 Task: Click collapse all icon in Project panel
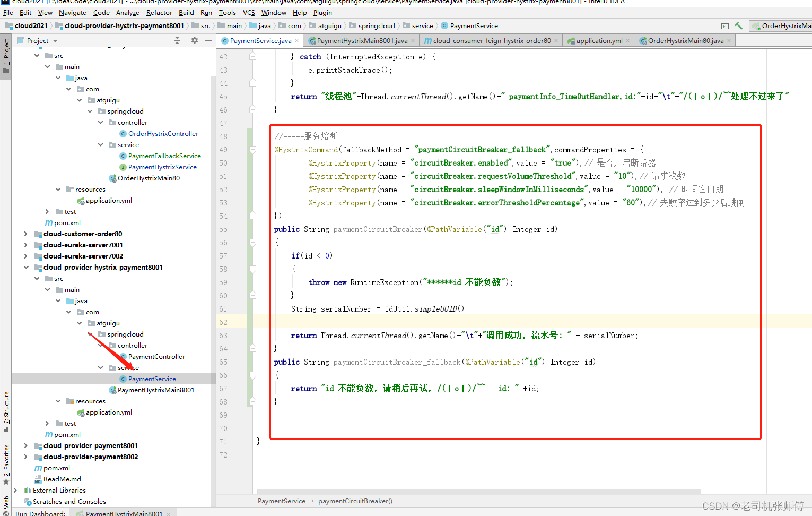click(177, 40)
